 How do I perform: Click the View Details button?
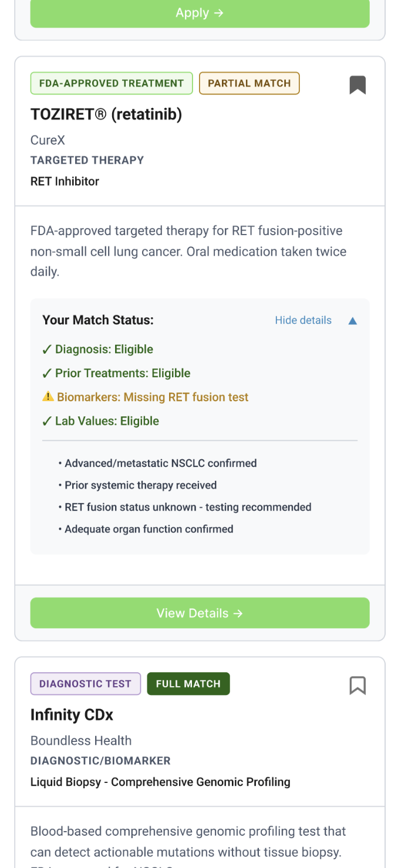pyautogui.click(x=200, y=613)
